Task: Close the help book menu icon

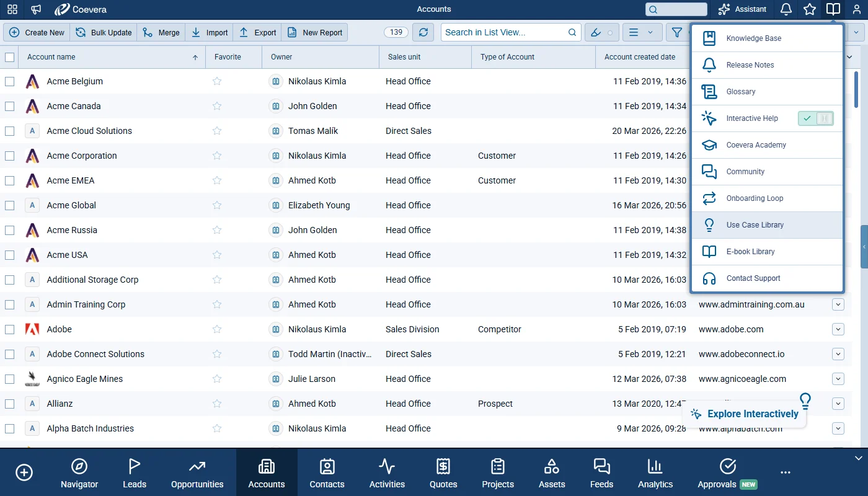Action: tap(833, 9)
